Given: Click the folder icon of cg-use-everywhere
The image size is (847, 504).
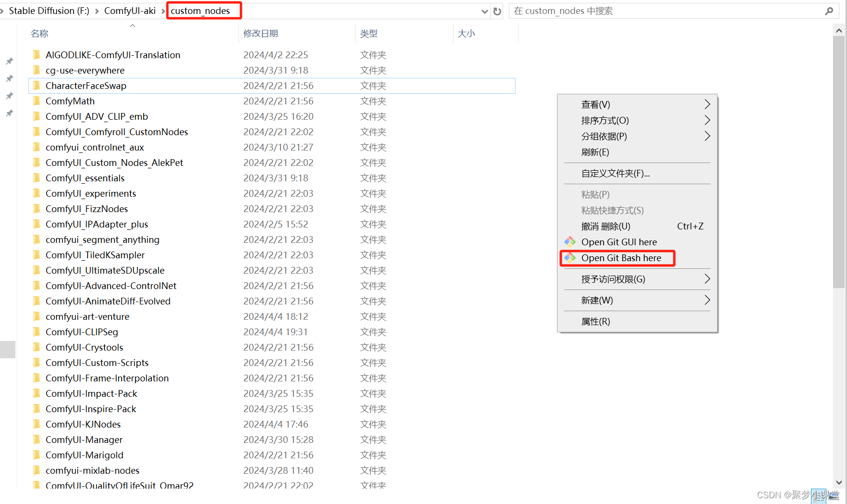Looking at the screenshot, I should point(37,70).
